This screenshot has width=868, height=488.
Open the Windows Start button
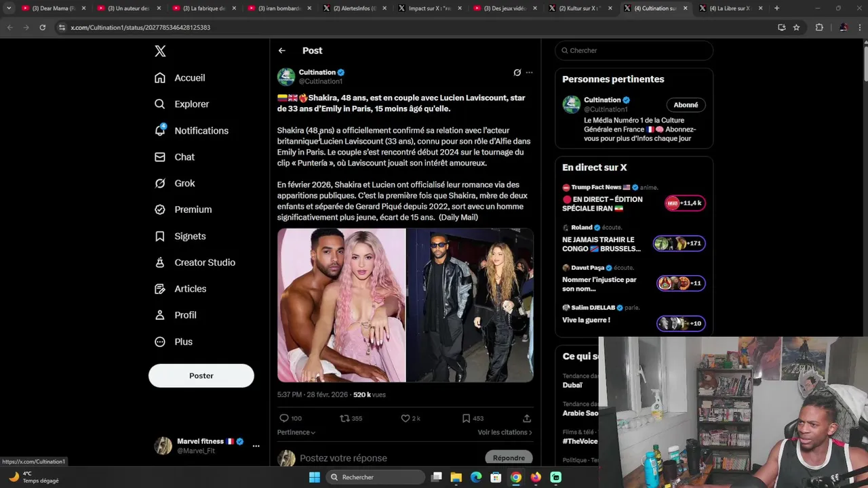coord(315,477)
